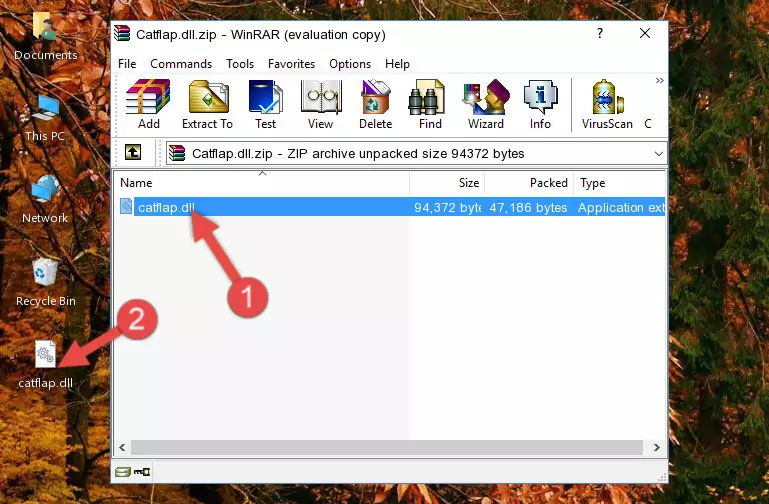Click the horizontal scrollbar track
This screenshot has width=769, height=504.
(x=387, y=447)
